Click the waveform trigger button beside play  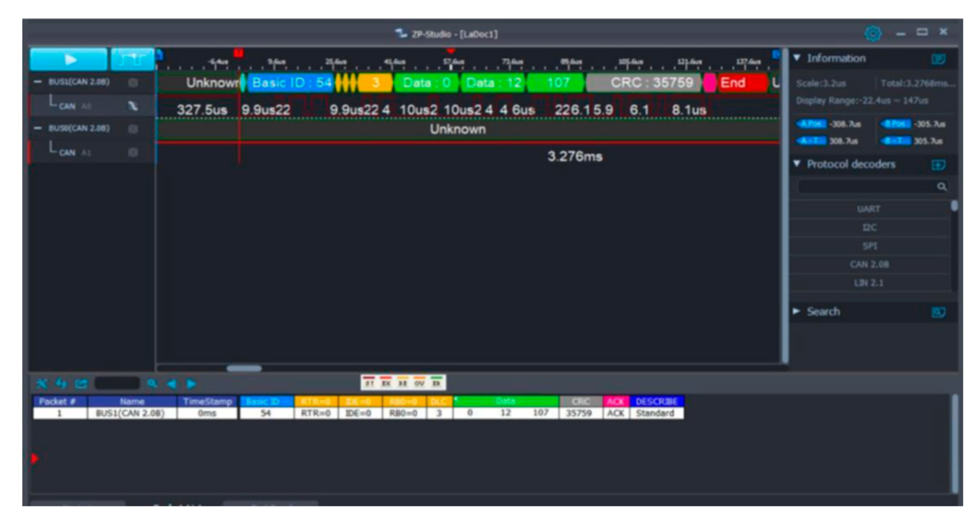tap(133, 59)
